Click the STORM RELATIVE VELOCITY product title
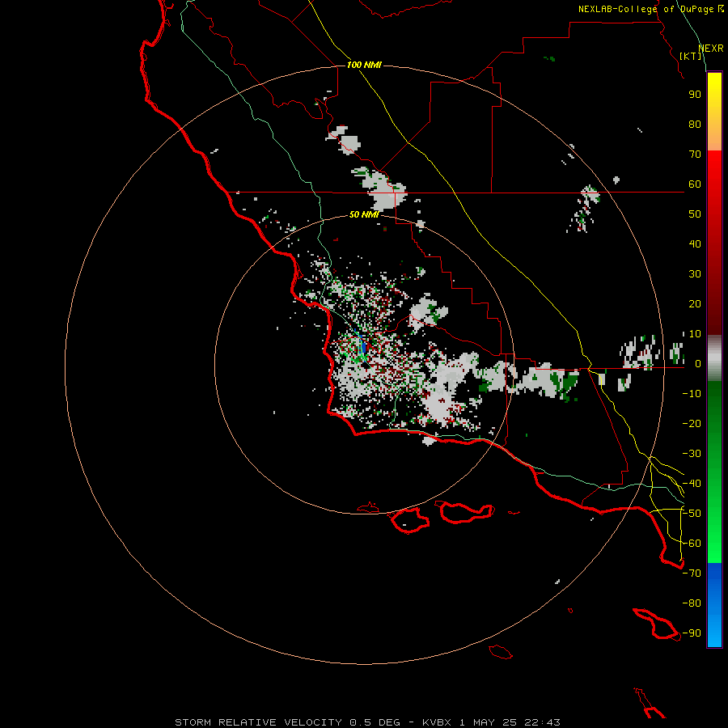 point(258,722)
